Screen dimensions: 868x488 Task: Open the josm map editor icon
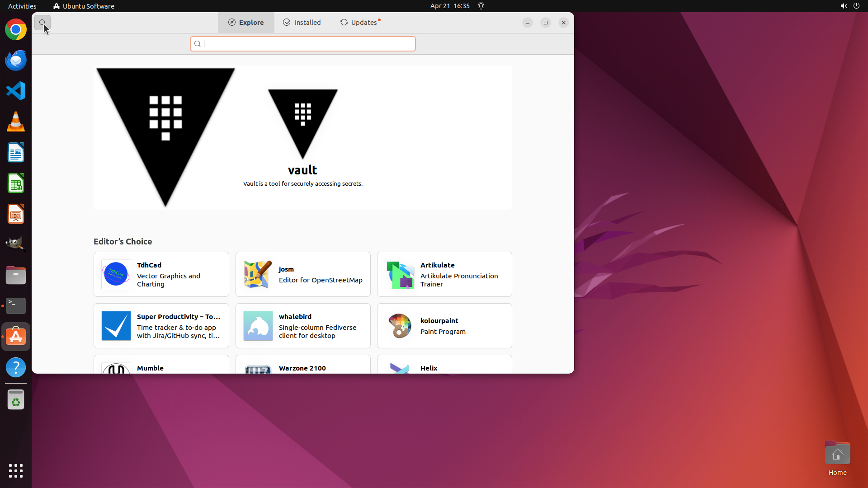[258, 274]
